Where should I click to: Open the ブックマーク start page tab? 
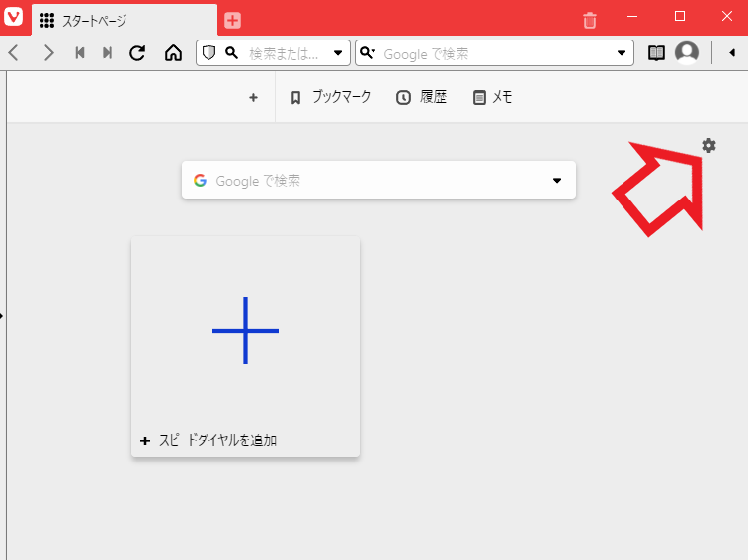[x=331, y=97]
